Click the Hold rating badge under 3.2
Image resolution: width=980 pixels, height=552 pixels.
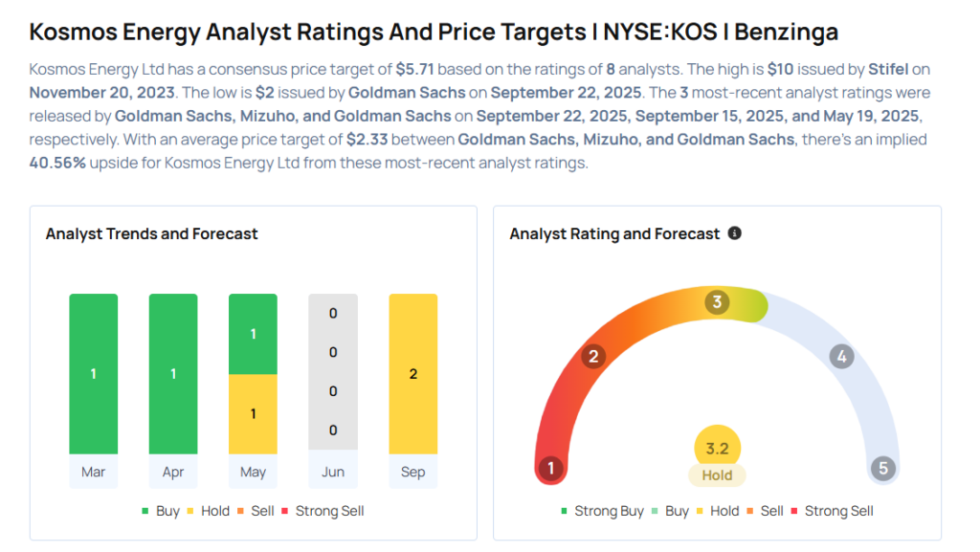pos(717,475)
